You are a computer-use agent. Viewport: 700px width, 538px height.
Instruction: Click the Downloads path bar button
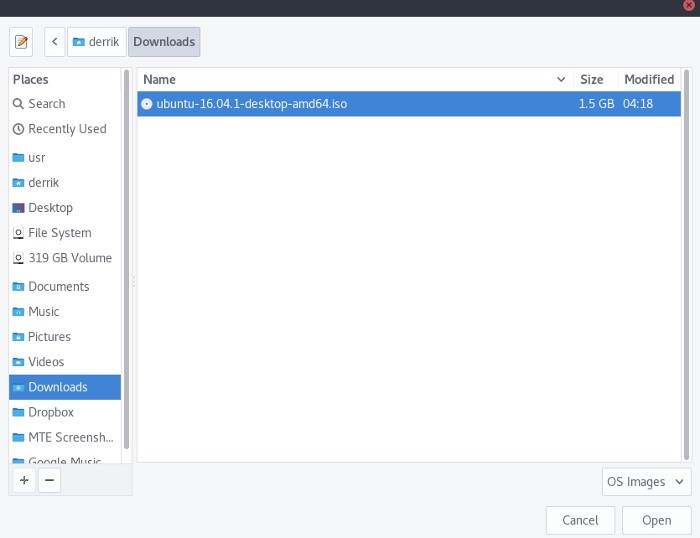[x=164, y=42]
